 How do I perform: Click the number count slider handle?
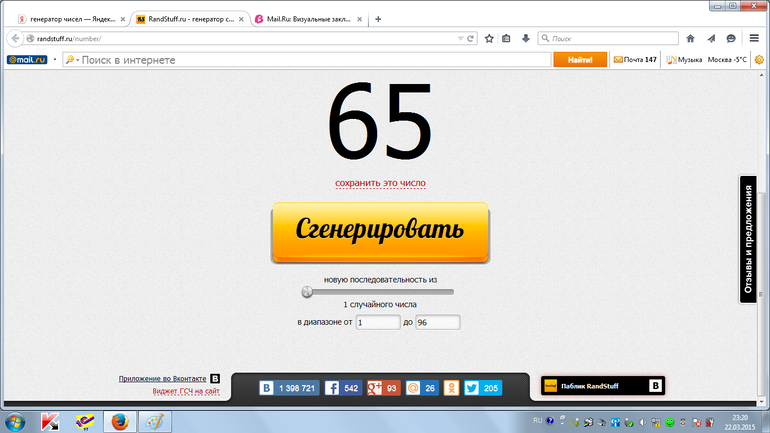click(x=307, y=292)
